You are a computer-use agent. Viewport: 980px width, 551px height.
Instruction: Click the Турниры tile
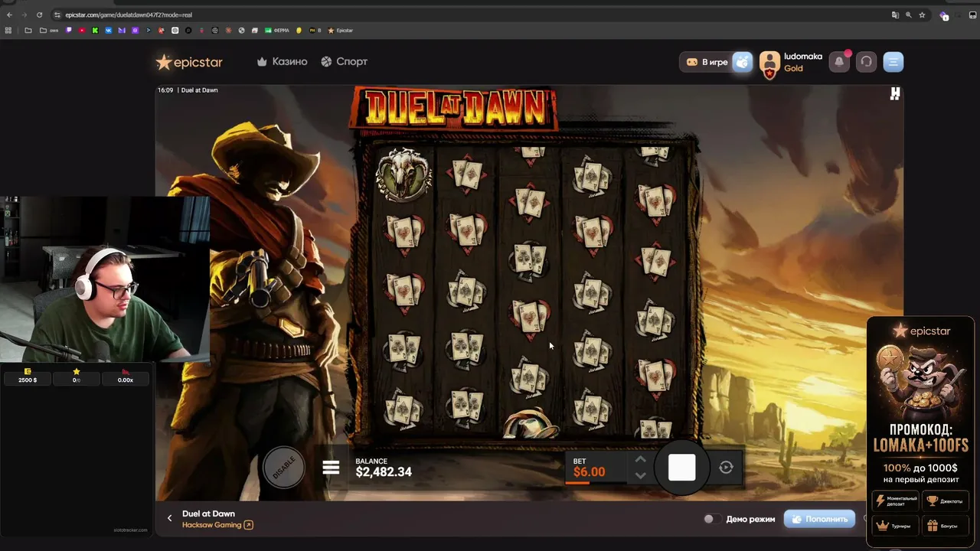tap(896, 526)
